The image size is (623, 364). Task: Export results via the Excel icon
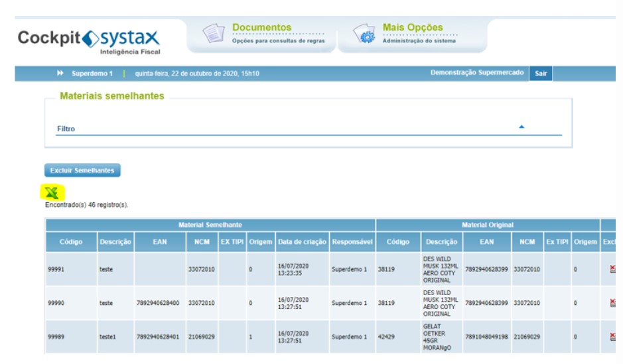[52, 192]
